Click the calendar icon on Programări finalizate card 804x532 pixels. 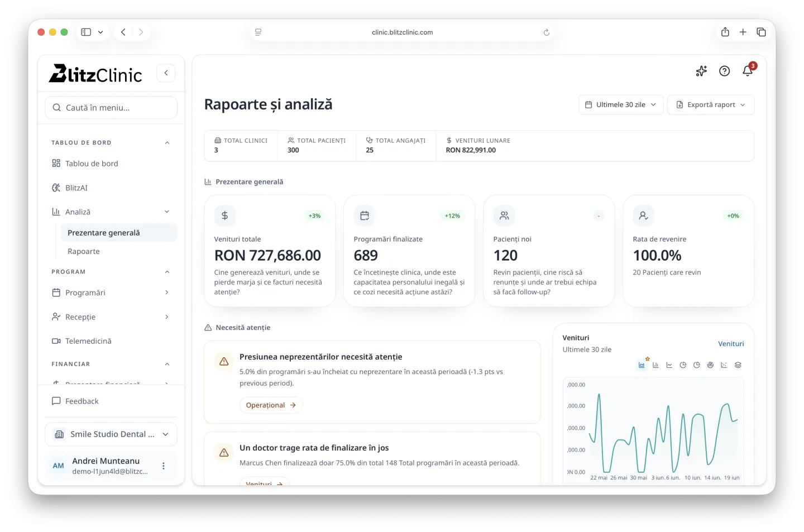(x=364, y=215)
